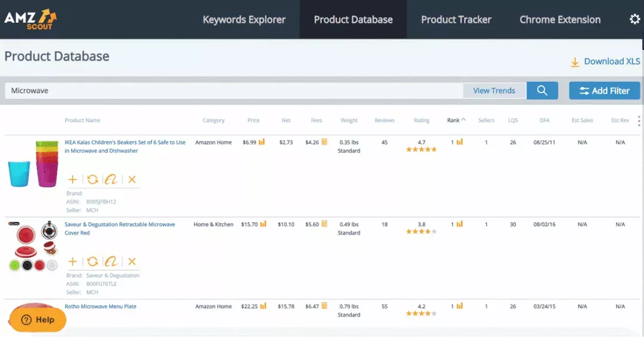Click the 08/25/11 date cell

[544, 142]
